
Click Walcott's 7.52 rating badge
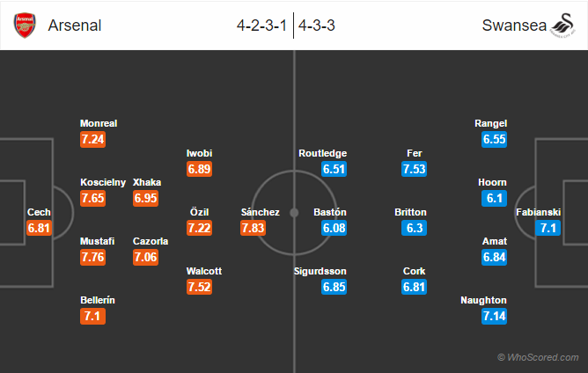pyautogui.click(x=199, y=287)
